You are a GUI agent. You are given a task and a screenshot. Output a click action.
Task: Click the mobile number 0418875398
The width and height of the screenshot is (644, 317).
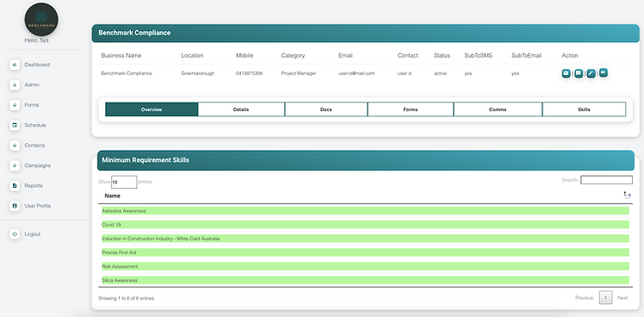[x=250, y=73]
